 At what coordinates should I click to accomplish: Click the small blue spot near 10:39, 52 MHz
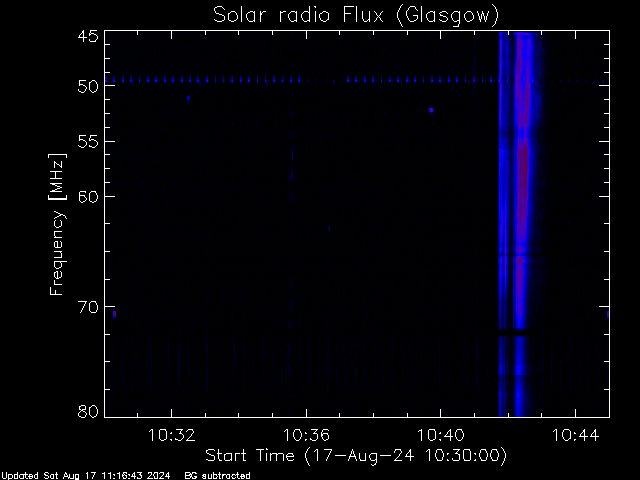[x=431, y=110]
